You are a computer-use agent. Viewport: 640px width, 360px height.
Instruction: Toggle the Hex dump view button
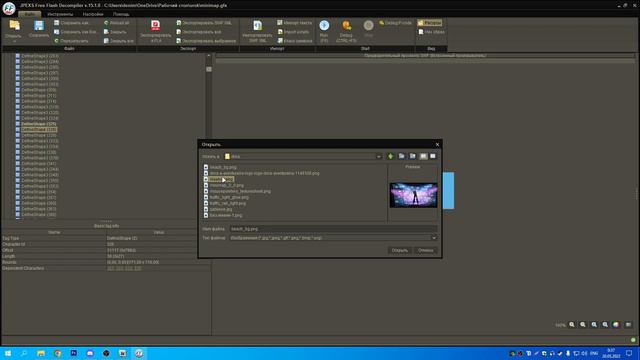tap(431, 32)
